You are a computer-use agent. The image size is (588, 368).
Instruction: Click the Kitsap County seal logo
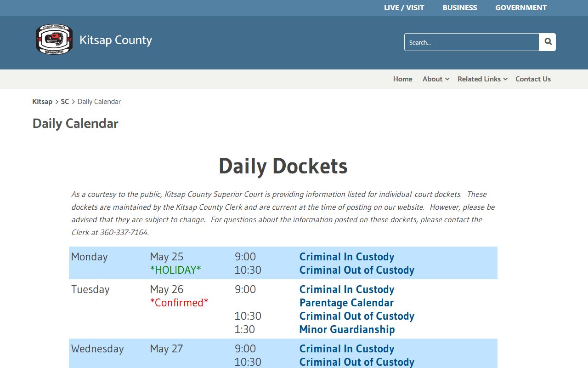tap(54, 40)
